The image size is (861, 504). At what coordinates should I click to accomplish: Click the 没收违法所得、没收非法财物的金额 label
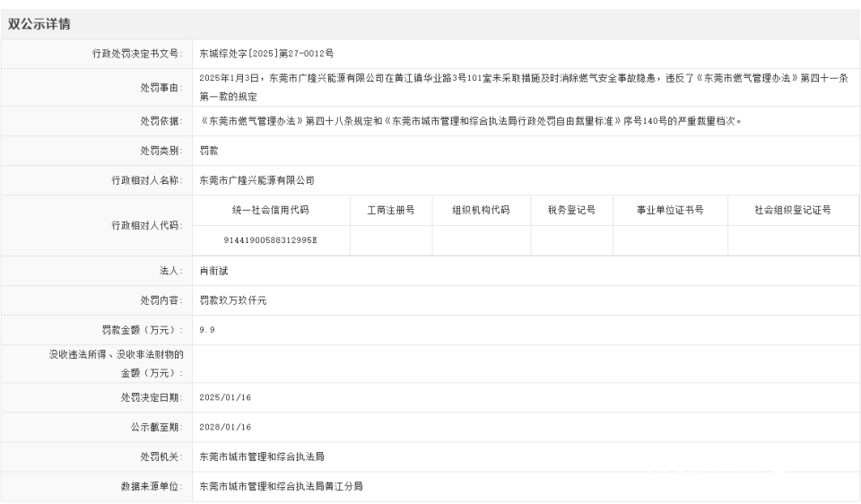(117, 364)
